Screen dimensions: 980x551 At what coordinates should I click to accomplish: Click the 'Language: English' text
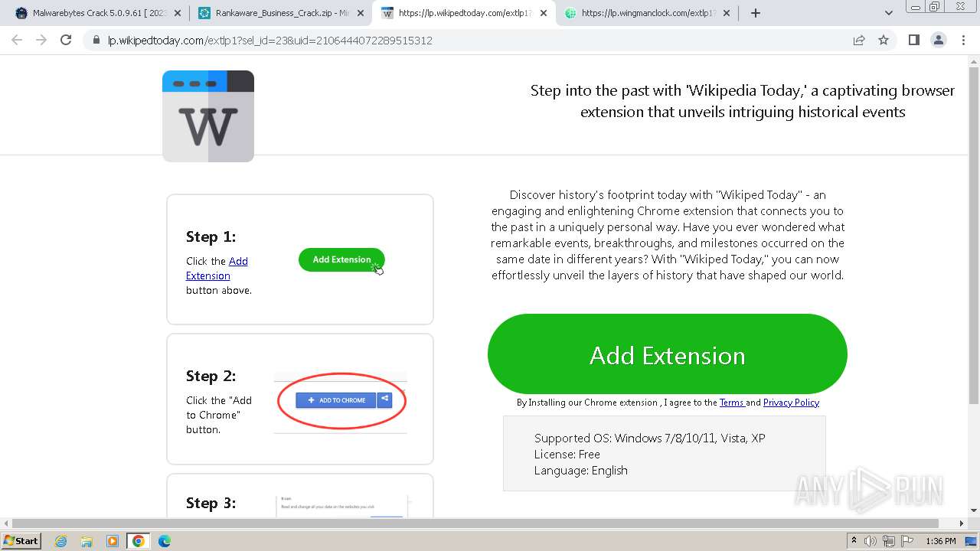point(581,471)
